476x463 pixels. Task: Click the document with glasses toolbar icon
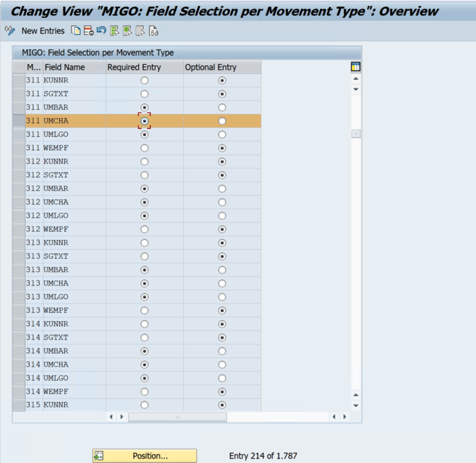153,31
